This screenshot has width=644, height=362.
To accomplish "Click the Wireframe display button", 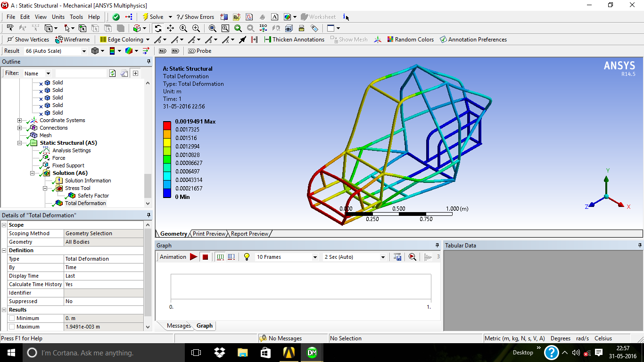I will [x=72, y=40].
